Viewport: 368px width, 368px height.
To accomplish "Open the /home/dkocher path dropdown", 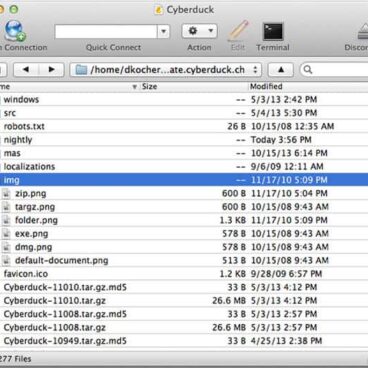I will [166, 70].
